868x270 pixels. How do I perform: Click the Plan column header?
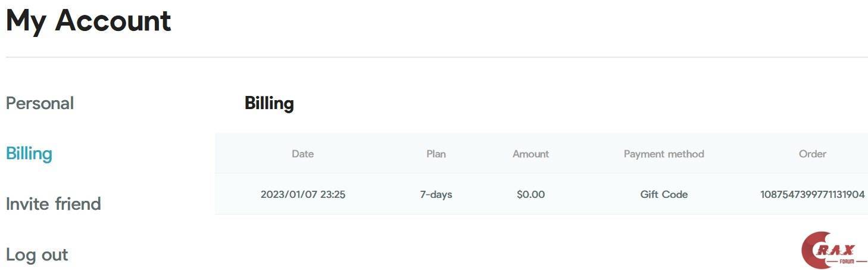point(436,154)
